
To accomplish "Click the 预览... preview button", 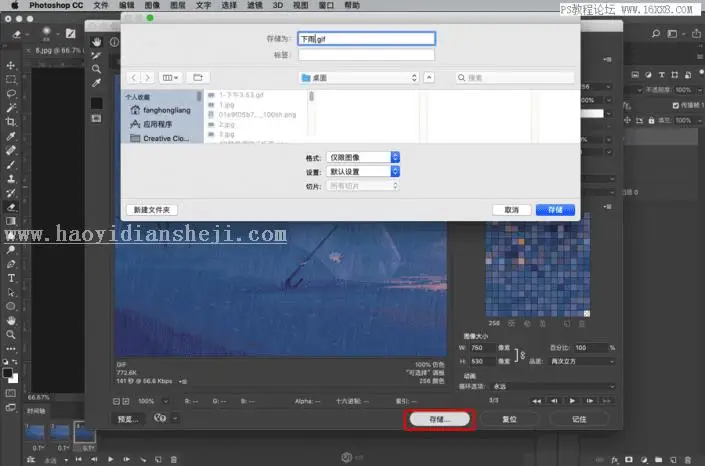I will pos(128,419).
